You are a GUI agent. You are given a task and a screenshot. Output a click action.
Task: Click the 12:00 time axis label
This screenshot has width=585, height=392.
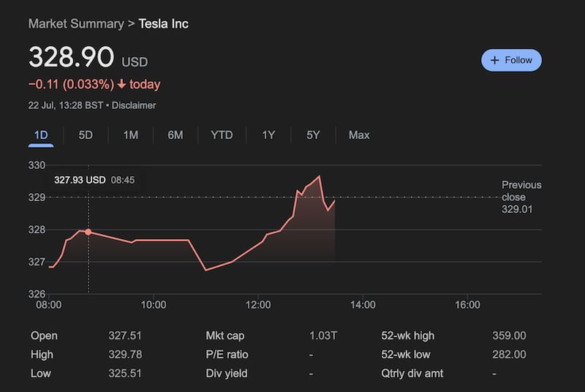[x=258, y=305]
